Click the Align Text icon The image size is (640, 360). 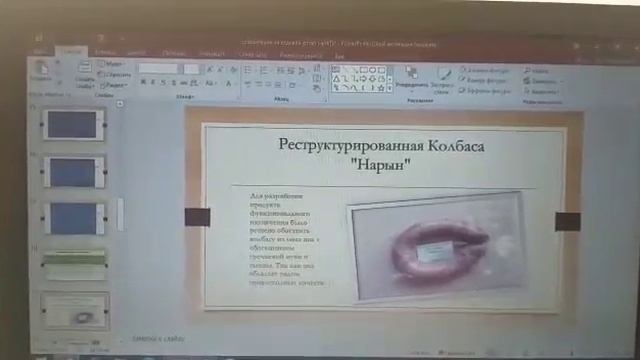tap(317, 78)
